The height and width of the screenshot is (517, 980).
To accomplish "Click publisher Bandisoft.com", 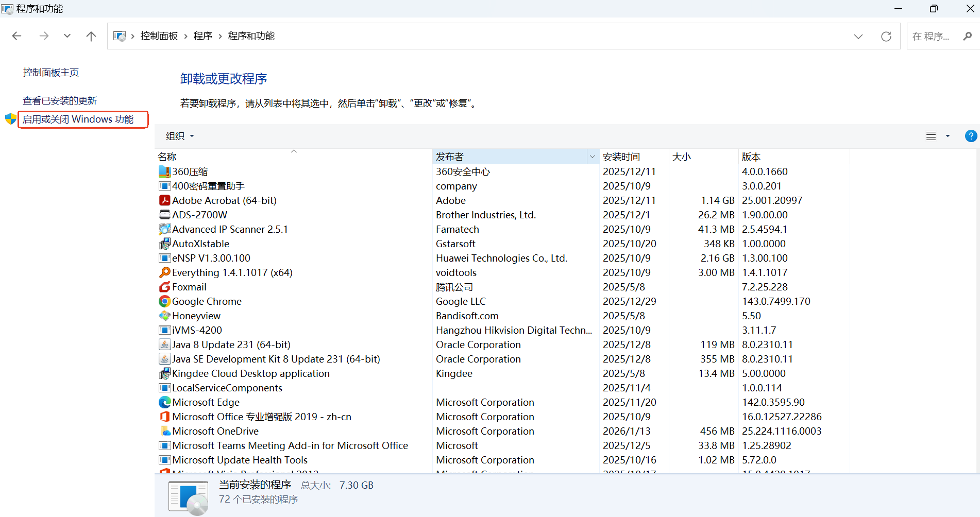I will [467, 316].
